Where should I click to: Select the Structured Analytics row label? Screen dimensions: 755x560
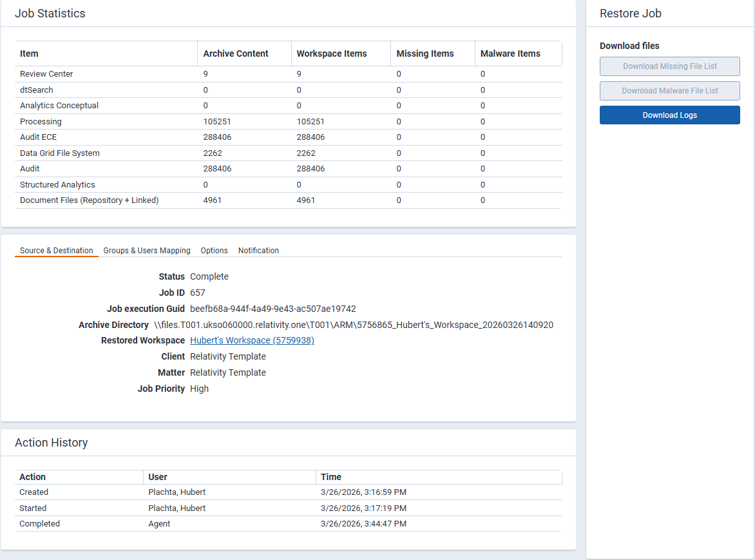click(57, 185)
